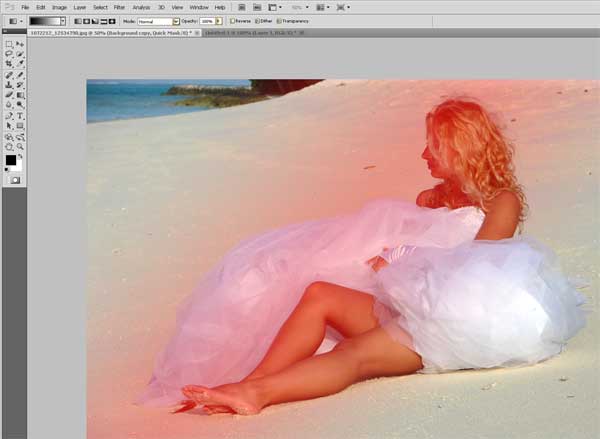Image resolution: width=600 pixels, height=439 pixels.
Task: Open the gradient picker dropdown arrow
Action: click(63, 21)
